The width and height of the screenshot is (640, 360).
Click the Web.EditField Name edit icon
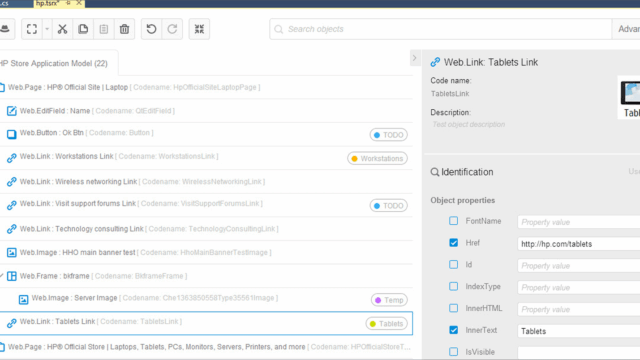pyautogui.click(x=11, y=111)
